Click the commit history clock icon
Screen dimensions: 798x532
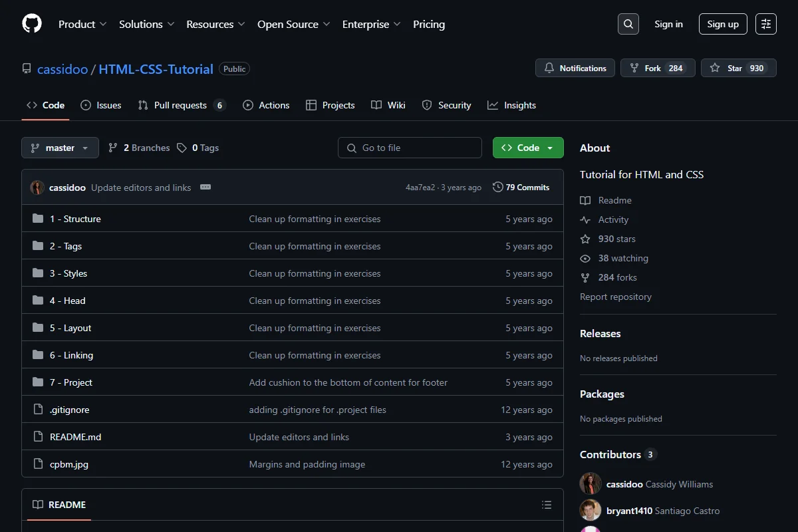[497, 188]
